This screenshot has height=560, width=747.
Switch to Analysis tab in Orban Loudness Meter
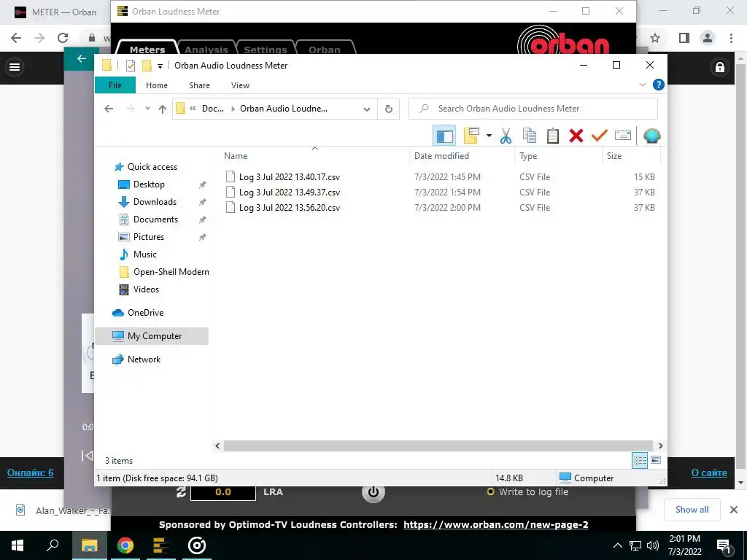pos(206,49)
